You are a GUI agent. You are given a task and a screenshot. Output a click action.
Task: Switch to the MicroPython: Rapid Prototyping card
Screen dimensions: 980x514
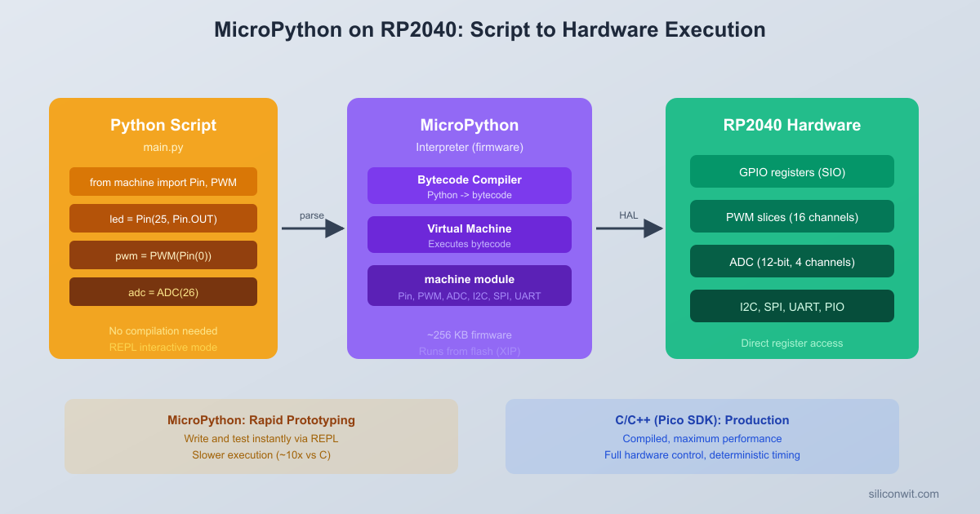pyautogui.click(x=261, y=436)
